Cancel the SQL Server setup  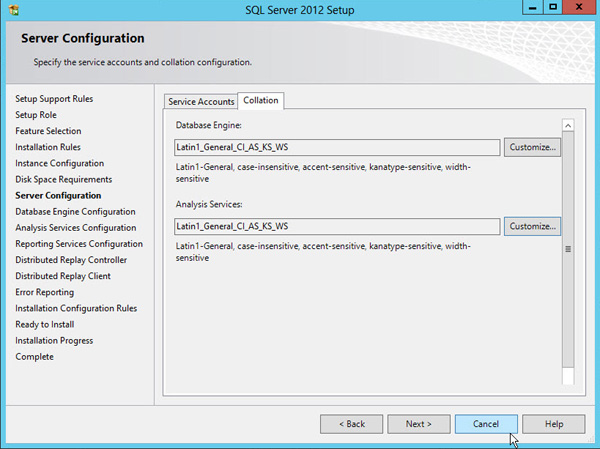[x=486, y=424]
